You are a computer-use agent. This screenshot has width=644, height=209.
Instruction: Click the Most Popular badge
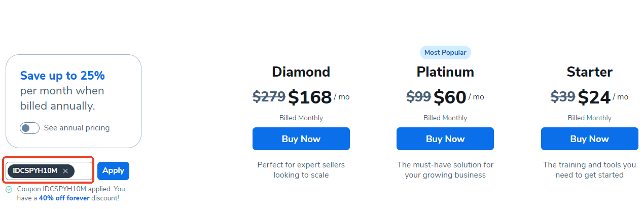click(x=445, y=52)
